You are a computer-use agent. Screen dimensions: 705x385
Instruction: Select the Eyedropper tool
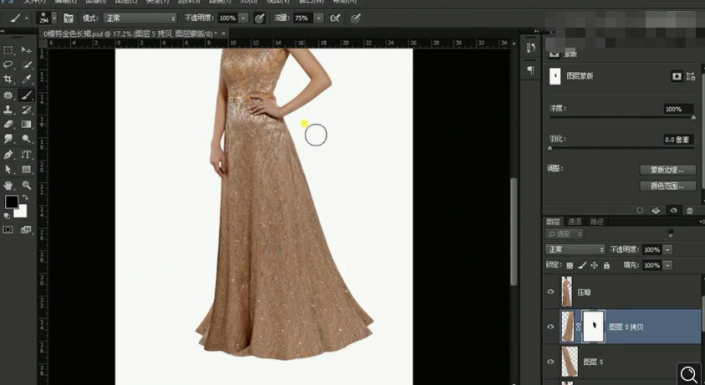pos(27,79)
